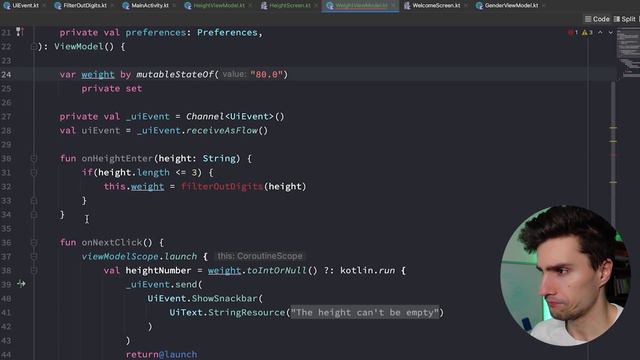Collapse onHeightEnter function at line 30
This screenshot has height=360, width=640.
coord(34,158)
